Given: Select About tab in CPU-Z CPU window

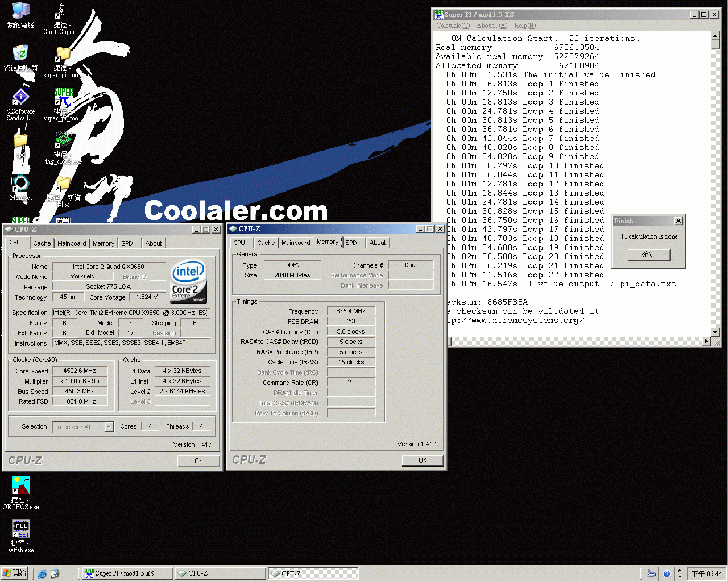Looking at the screenshot, I should click(x=154, y=243).
